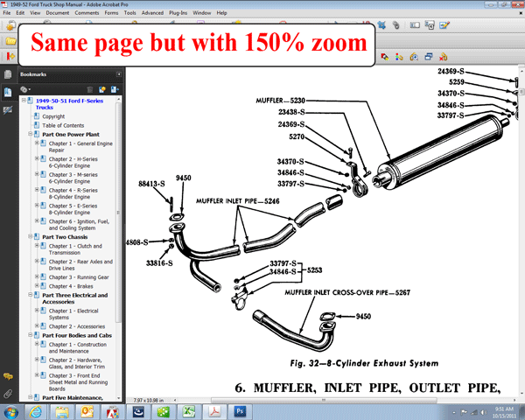Expand Chapter 5 - E-Series 8-Cylinder Engine
Viewport: 525px width, 420px height.
click(x=37, y=206)
